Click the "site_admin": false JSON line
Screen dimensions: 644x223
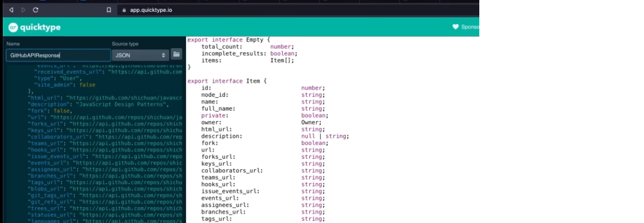tap(65, 85)
